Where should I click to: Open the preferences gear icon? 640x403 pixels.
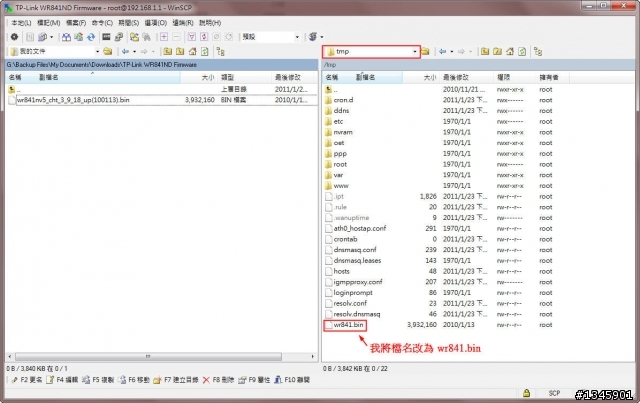pos(14,37)
